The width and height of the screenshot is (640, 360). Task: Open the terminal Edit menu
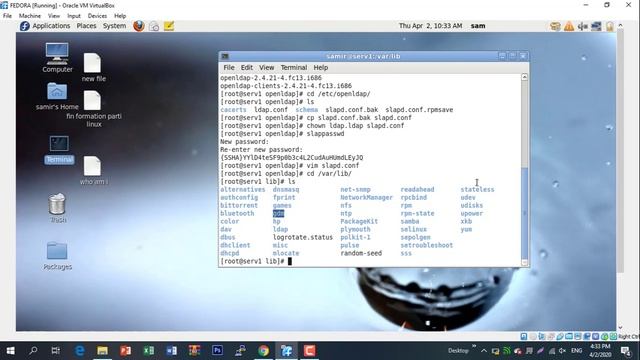[x=247, y=68]
